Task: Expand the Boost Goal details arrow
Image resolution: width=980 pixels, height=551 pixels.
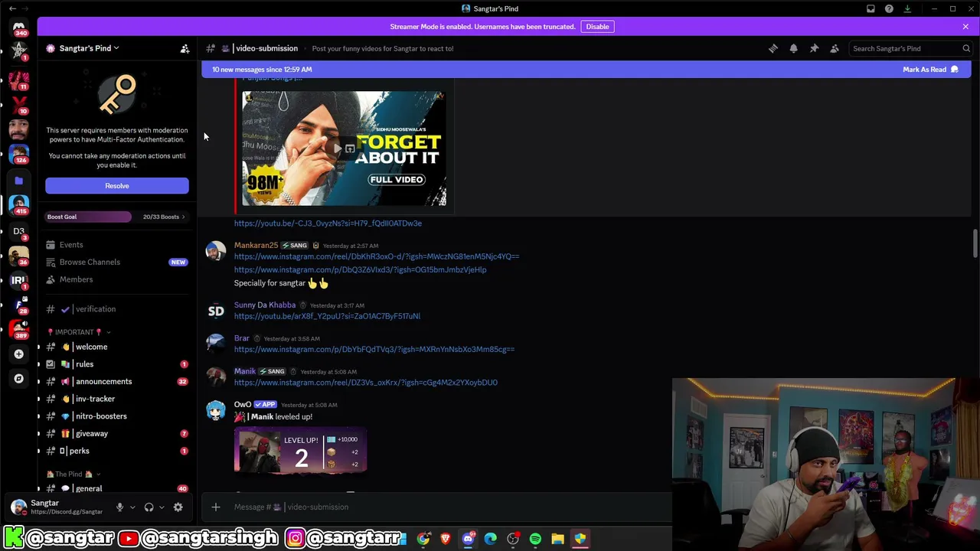Action: tap(183, 217)
